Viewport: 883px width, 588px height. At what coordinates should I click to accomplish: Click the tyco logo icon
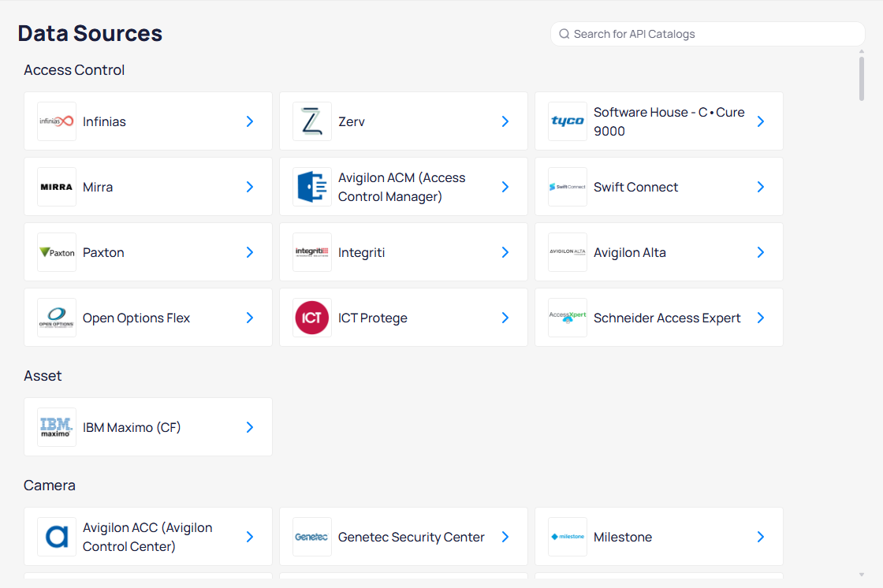point(568,121)
